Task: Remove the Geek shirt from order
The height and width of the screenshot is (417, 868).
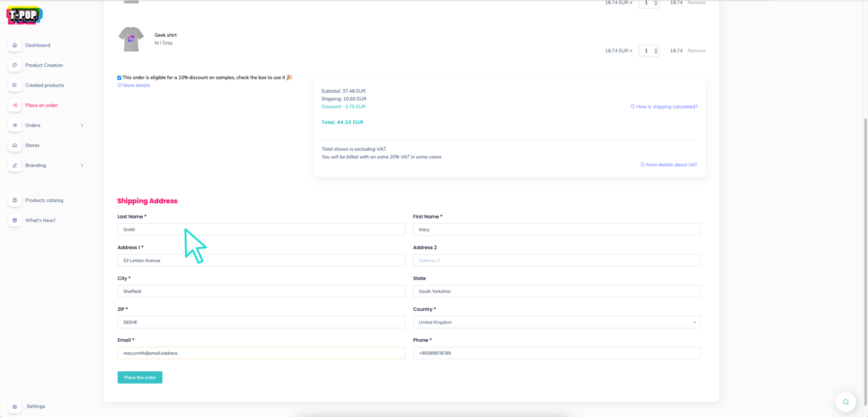Action: click(696, 51)
